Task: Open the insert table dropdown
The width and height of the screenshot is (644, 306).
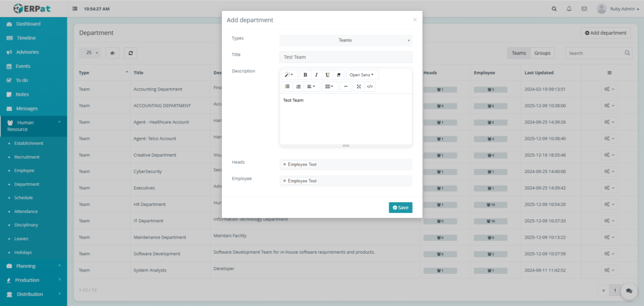Action: point(330,87)
